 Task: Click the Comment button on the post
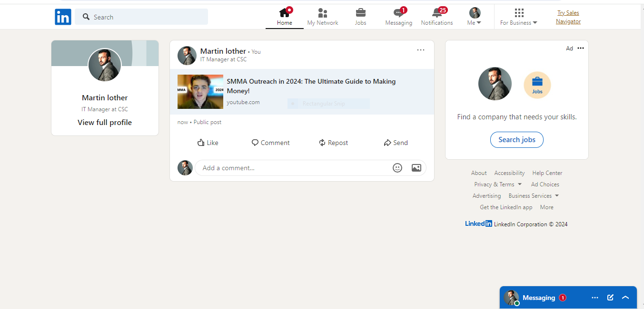270,143
